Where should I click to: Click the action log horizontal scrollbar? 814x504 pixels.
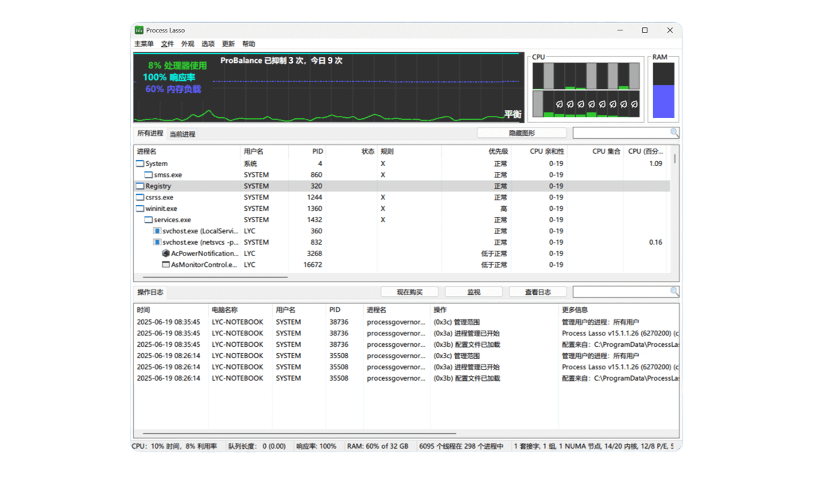pyautogui.click(x=299, y=433)
